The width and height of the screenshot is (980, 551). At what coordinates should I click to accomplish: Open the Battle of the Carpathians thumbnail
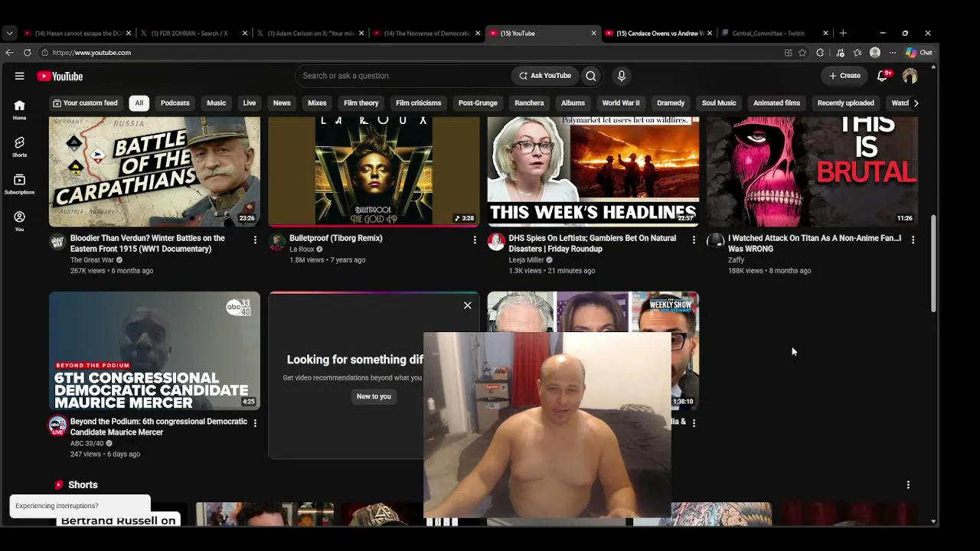[155, 172]
